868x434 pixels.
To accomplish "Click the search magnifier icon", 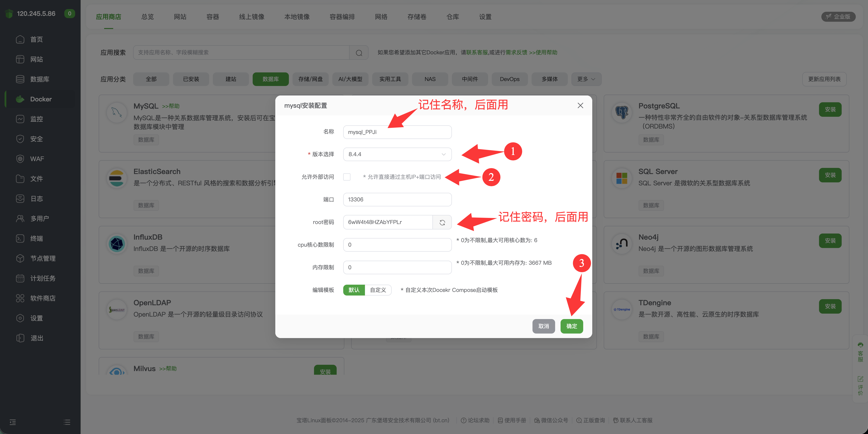I will pyautogui.click(x=359, y=53).
